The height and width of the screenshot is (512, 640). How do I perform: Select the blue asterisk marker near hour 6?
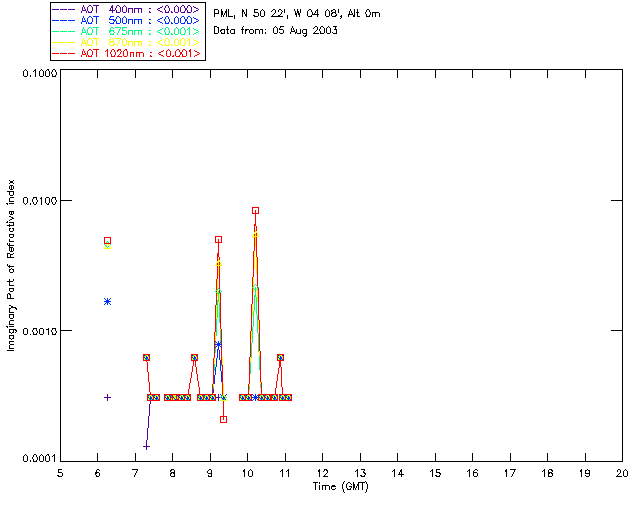tap(107, 302)
